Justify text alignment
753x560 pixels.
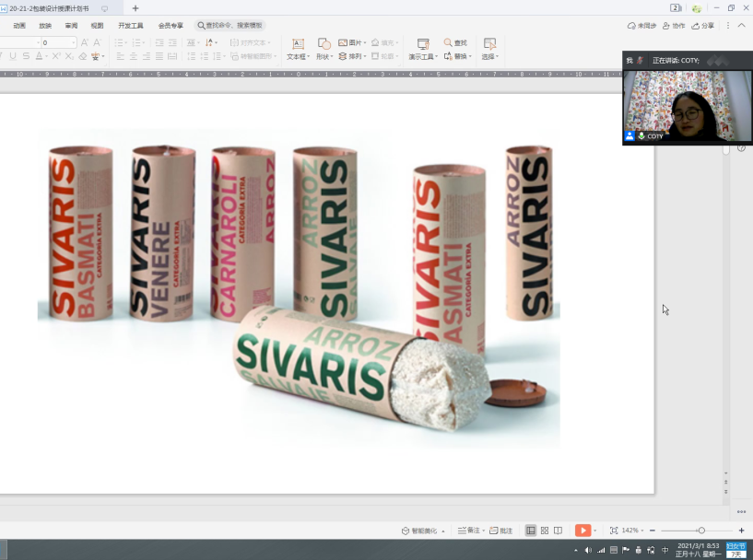point(159,56)
